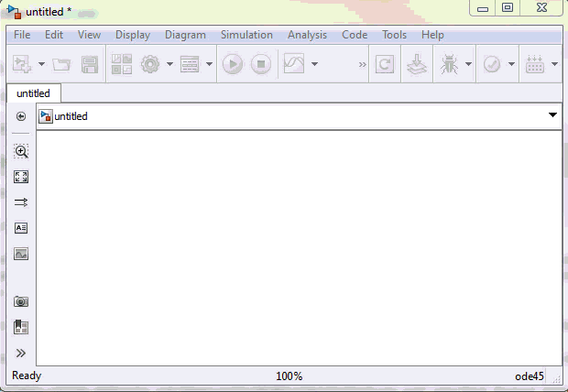Expand the untitled model path dropdown
568x392 pixels.
552,115
